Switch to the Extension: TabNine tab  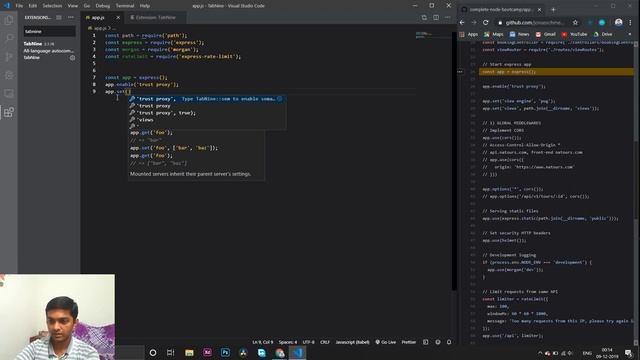[x=156, y=18]
